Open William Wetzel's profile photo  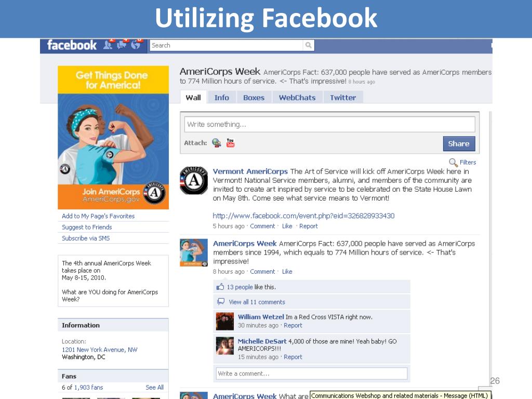coord(224,321)
